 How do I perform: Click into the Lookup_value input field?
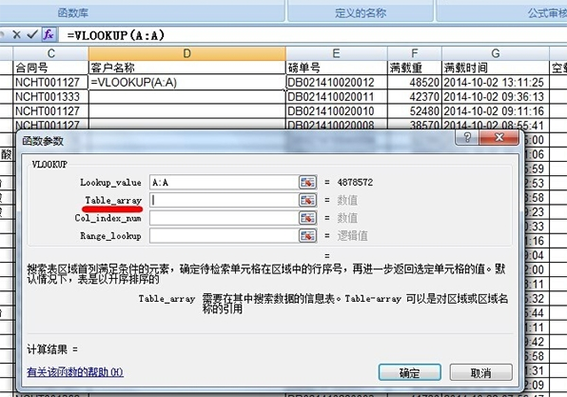pyautogui.click(x=224, y=183)
